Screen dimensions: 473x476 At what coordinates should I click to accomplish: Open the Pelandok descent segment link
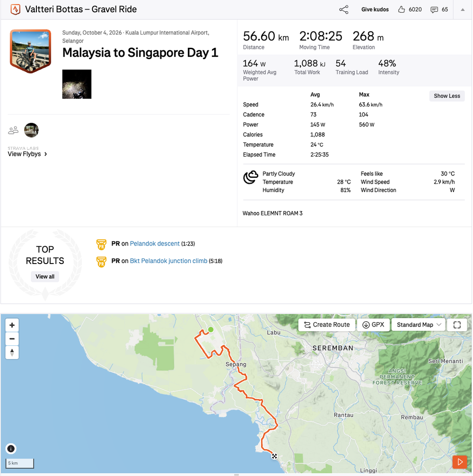155,244
